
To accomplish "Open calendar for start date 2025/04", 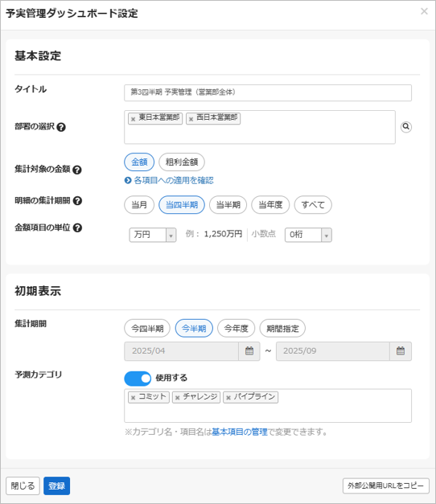I will 249,351.
